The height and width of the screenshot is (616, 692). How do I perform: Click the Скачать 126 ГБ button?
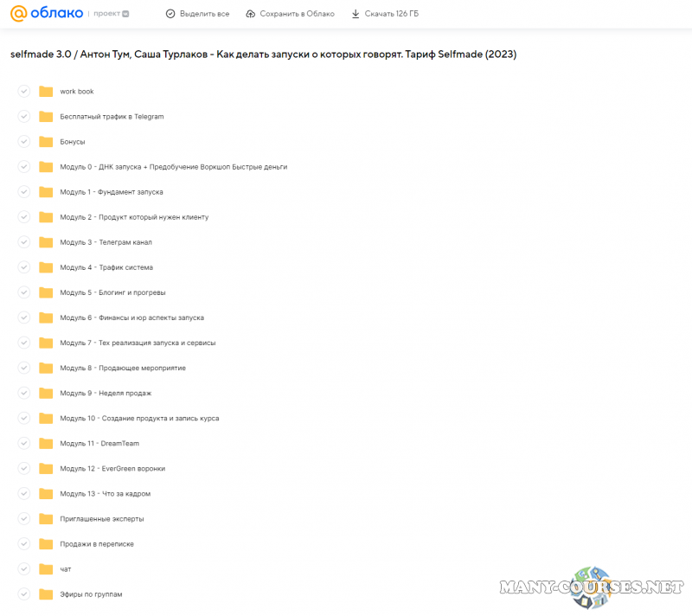(x=384, y=15)
